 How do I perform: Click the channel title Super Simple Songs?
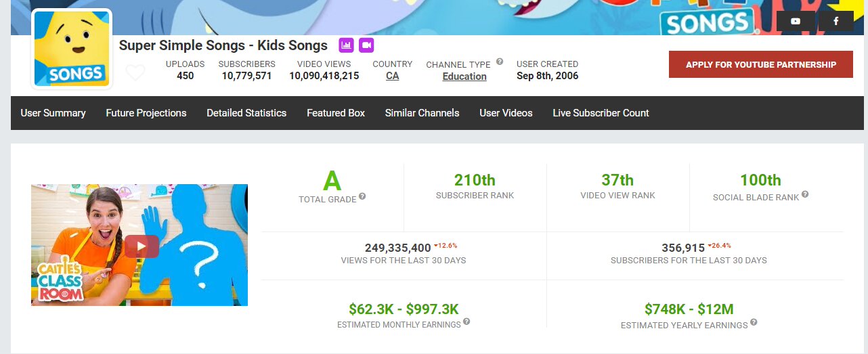pyautogui.click(x=223, y=45)
